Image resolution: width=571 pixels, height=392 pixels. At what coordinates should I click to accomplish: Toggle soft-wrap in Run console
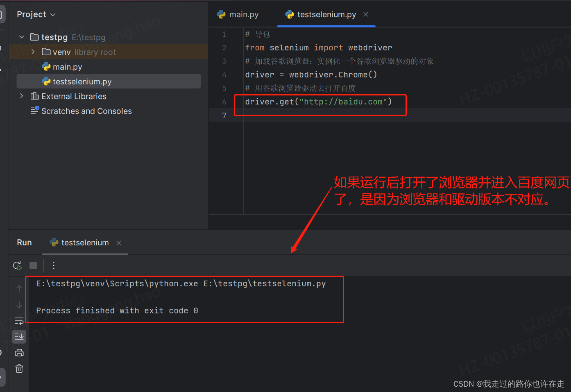coord(19,321)
